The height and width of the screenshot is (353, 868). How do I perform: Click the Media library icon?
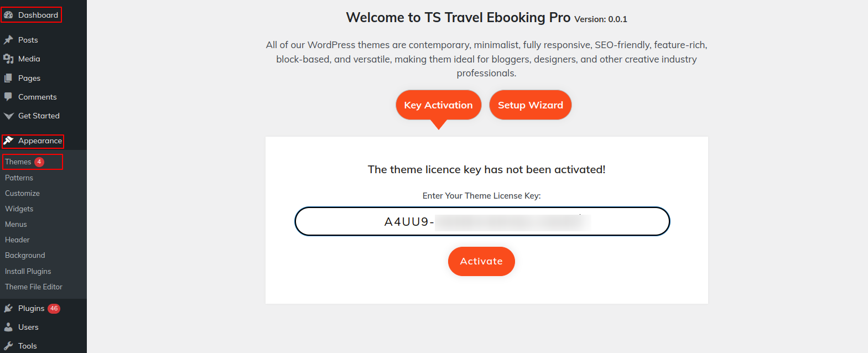[x=8, y=59]
